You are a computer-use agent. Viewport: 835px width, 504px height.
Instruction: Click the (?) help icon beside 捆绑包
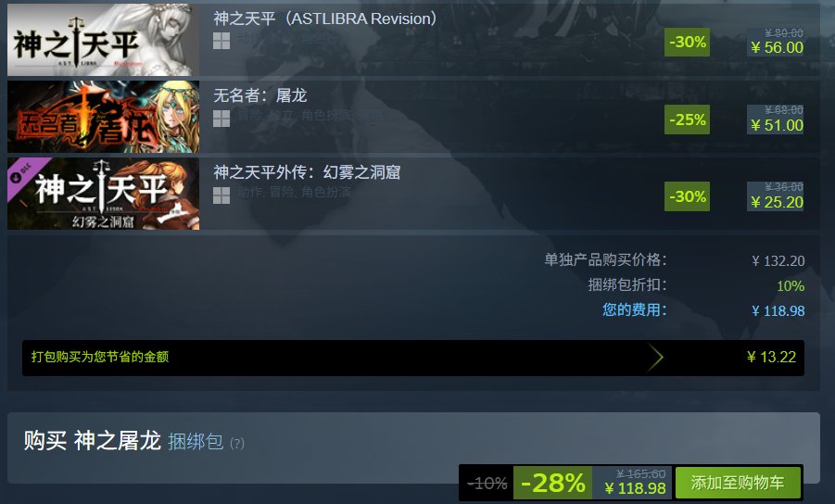point(237,444)
